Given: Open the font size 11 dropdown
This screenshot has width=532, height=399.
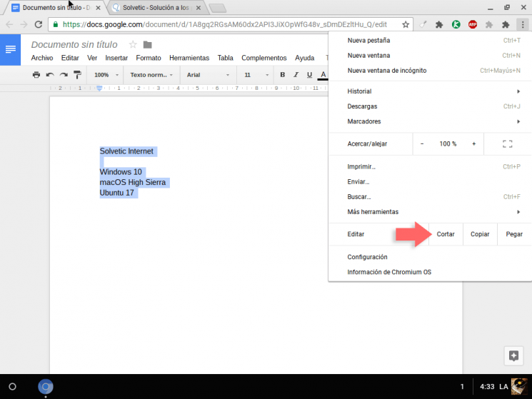Looking at the screenshot, I should (256, 74).
